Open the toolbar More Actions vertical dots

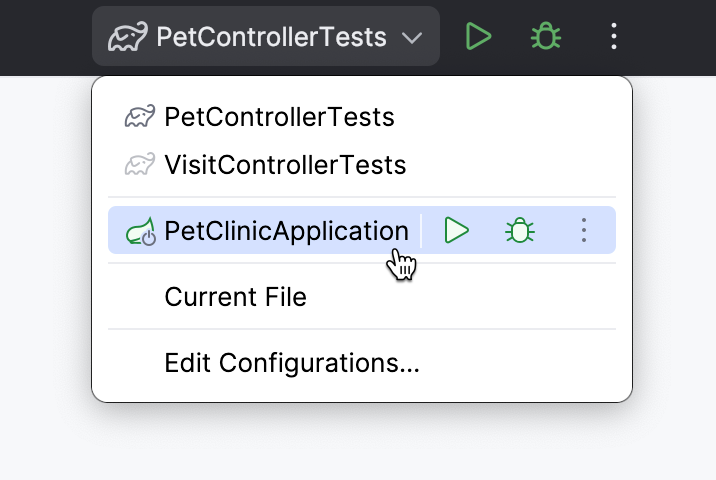click(614, 37)
